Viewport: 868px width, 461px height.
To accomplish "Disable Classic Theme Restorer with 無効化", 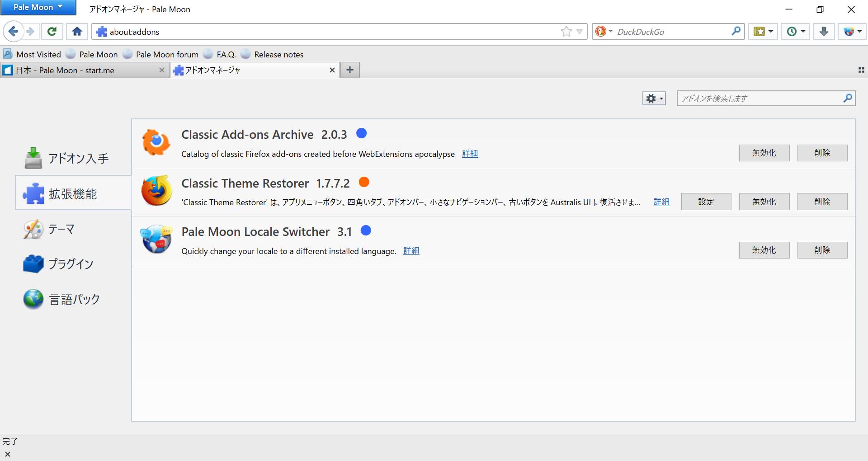I will point(764,202).
